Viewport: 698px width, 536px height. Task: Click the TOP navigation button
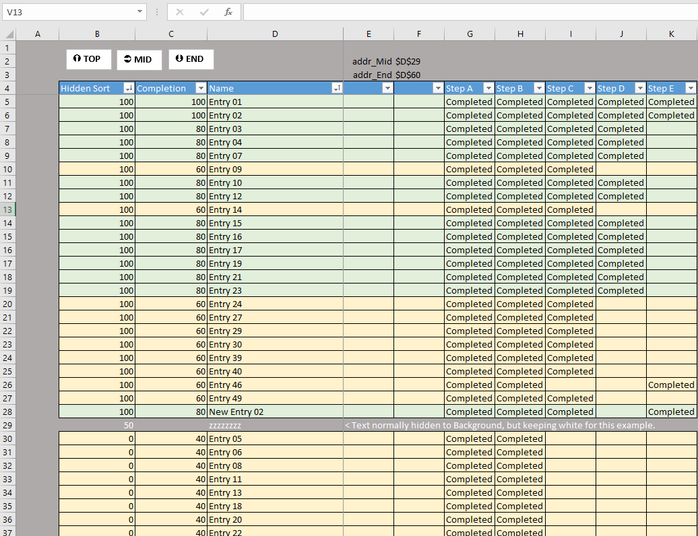pyautogui.click(x=89, y=59)
